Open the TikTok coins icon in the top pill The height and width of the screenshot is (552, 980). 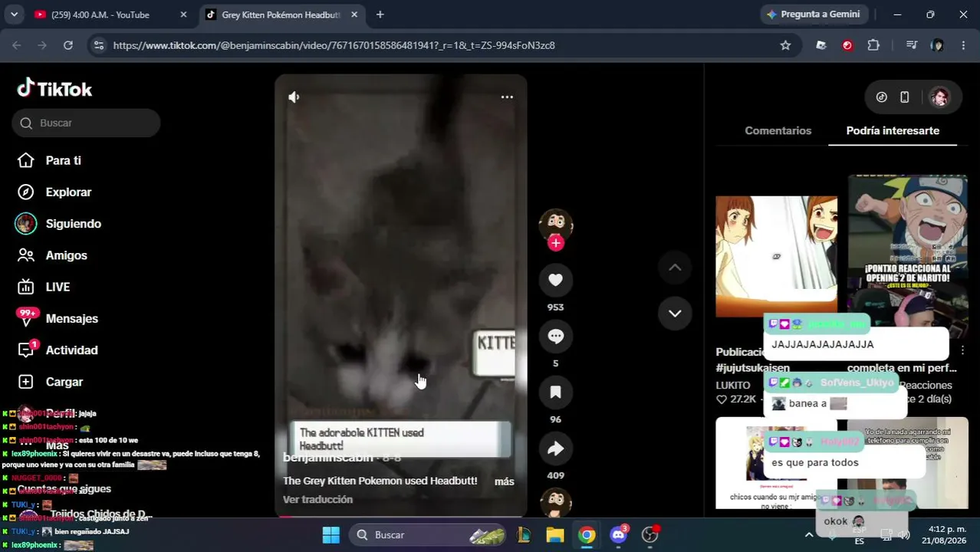882,97
